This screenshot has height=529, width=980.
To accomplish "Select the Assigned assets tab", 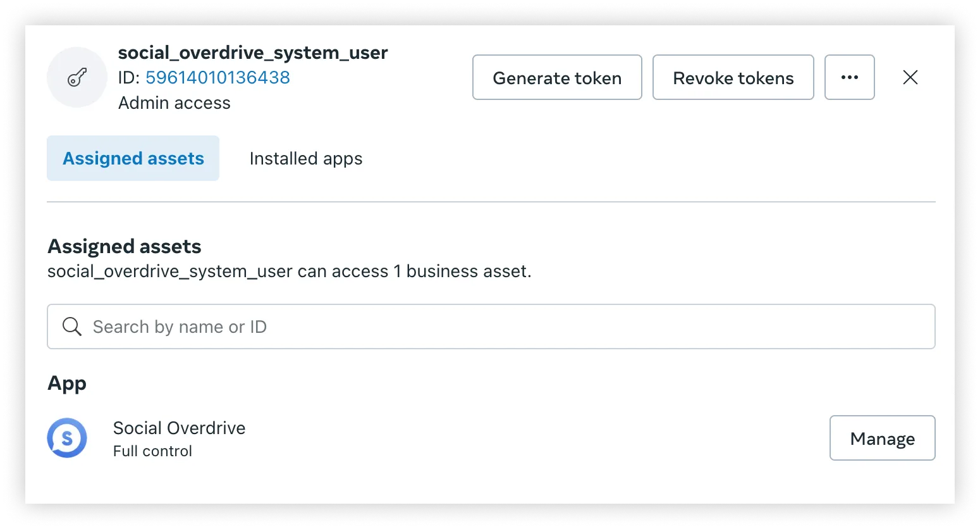I will coord(132,158).
